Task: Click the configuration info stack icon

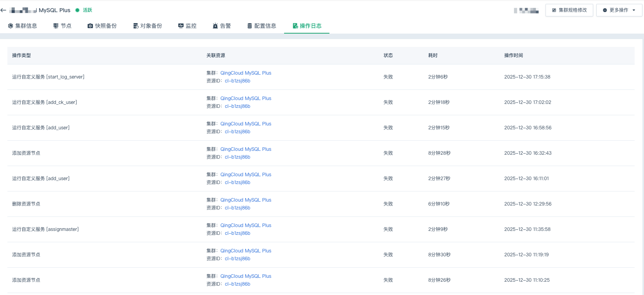Action: coord(250,26)
